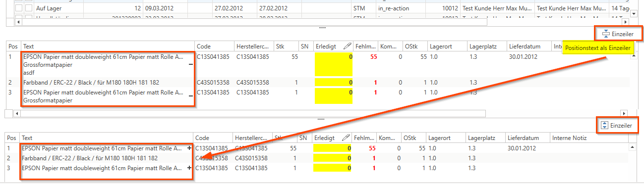Click 'Interne Notiz' column header
This screenshot has height=185, width=644.
coord(589,138)
